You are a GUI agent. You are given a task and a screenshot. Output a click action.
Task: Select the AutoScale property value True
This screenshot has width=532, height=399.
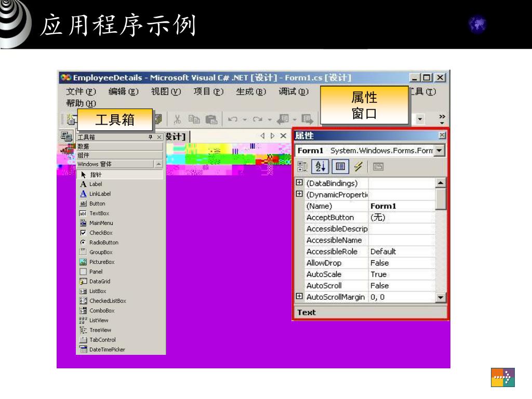click(x=402, y=274)
